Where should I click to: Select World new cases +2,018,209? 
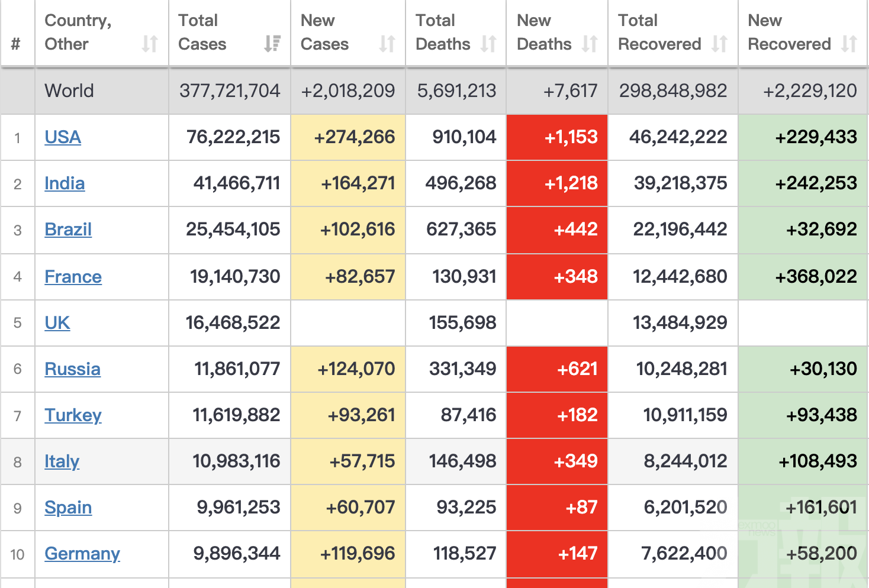click(348, 91)
